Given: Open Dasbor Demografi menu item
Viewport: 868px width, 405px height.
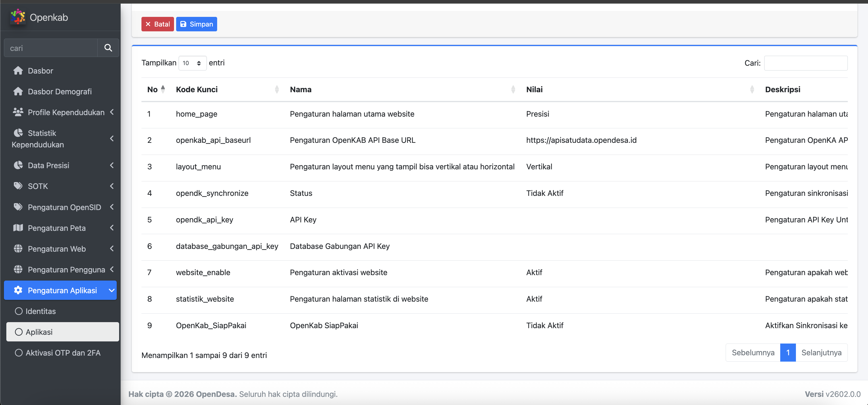Looking at the screenshot, I should tap(60, 92).
